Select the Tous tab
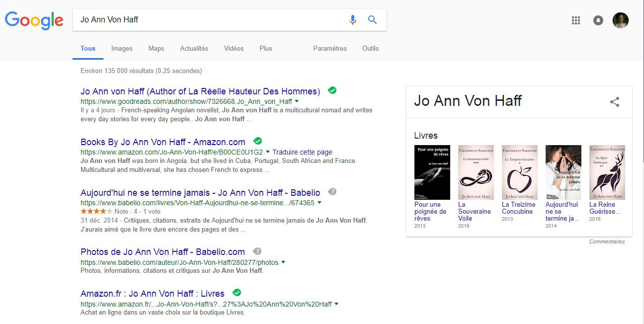 88,48
